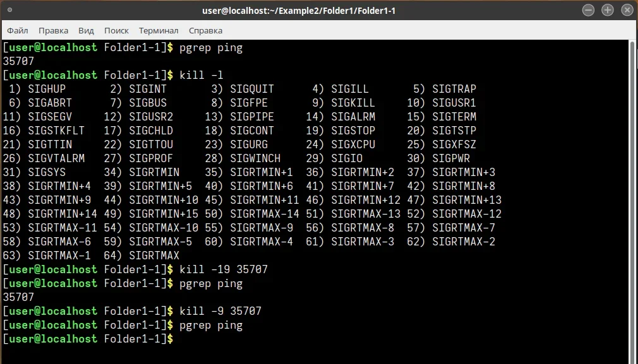The image size is (638, 364).
Task: Click the SIGHUP signal name
Action: pyautogui.click(x=47, y=89)
